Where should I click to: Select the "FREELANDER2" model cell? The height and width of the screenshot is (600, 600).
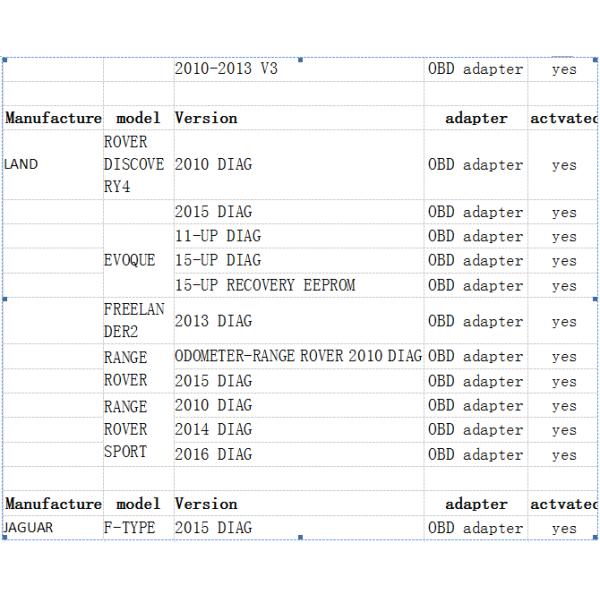tap(134, 321)
